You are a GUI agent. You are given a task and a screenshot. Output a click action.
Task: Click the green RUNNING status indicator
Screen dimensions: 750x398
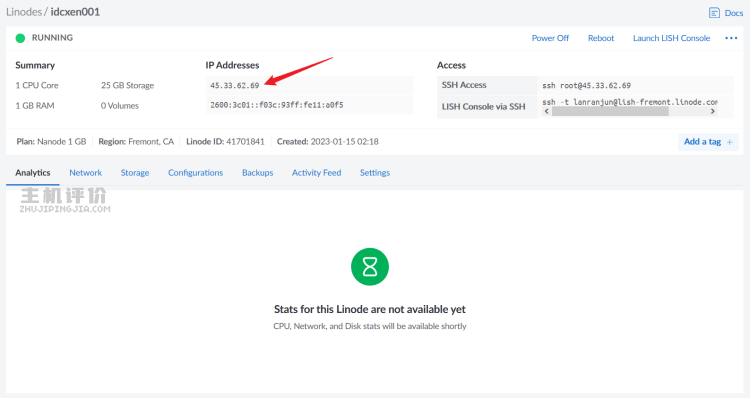pyautogui.click(x=20, y=38)
